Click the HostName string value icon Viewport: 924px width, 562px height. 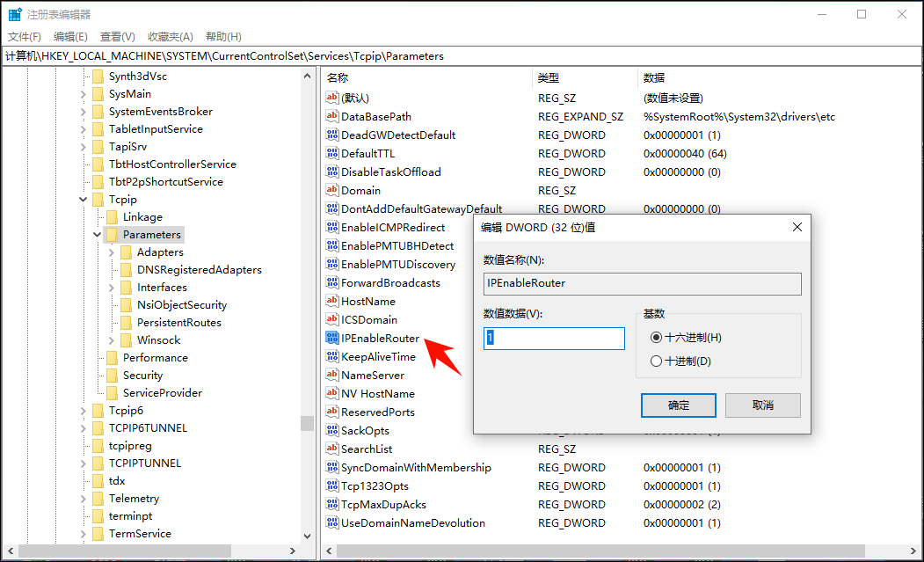[x=332, y=301]
